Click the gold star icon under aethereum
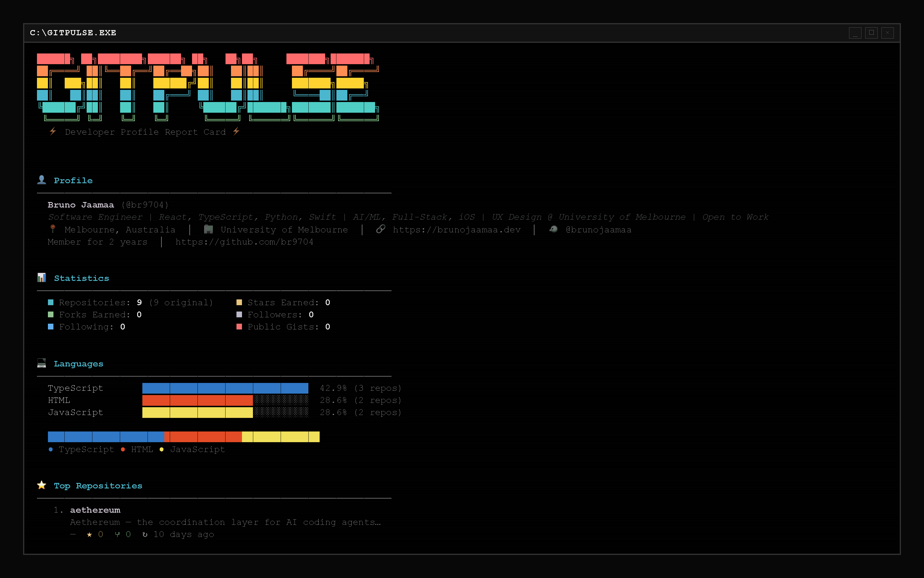The width and height of the screenshot is (924, 578). (89, 534)
